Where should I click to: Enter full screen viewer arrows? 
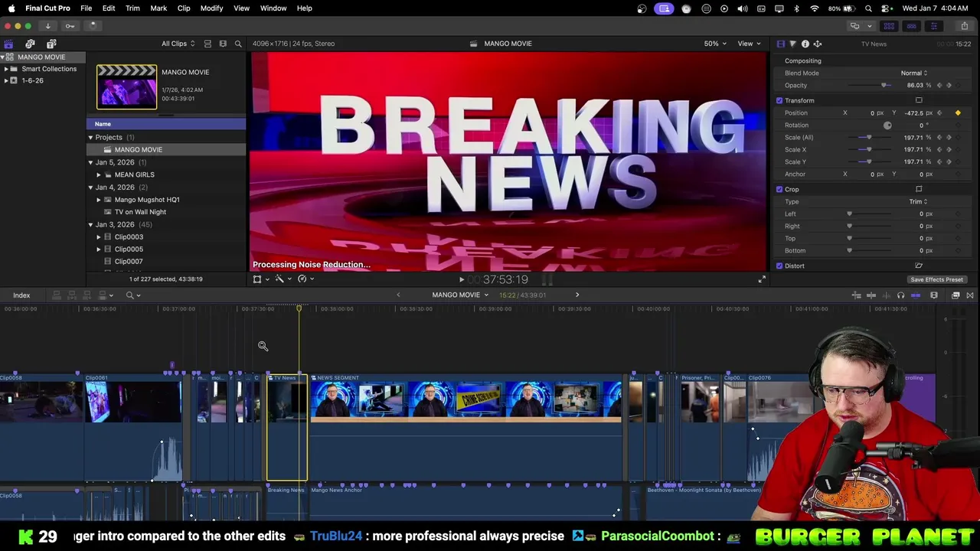[x=762, y=279]
